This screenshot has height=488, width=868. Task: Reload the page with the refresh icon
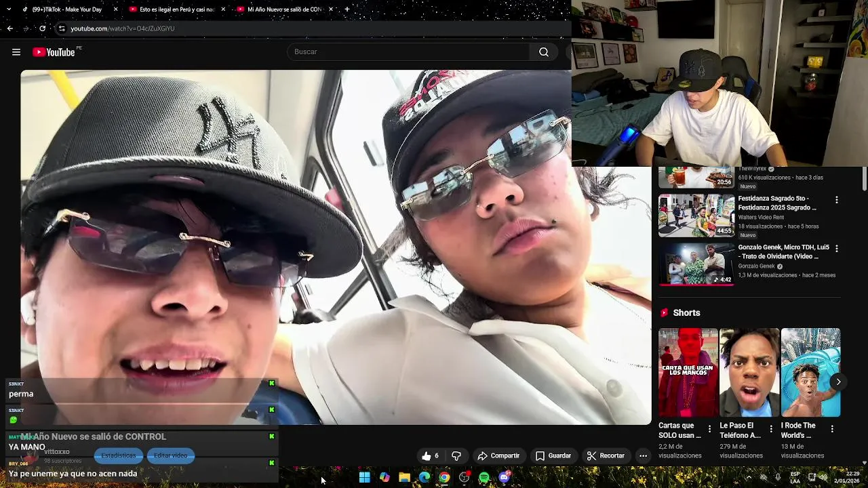(x=42, y=28)
